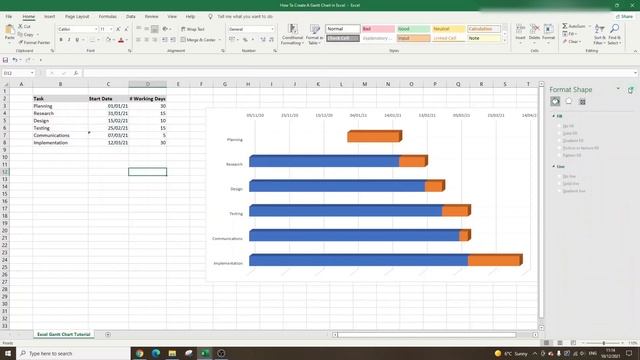Switch to the Formulas tab

[x=107, y=16]
